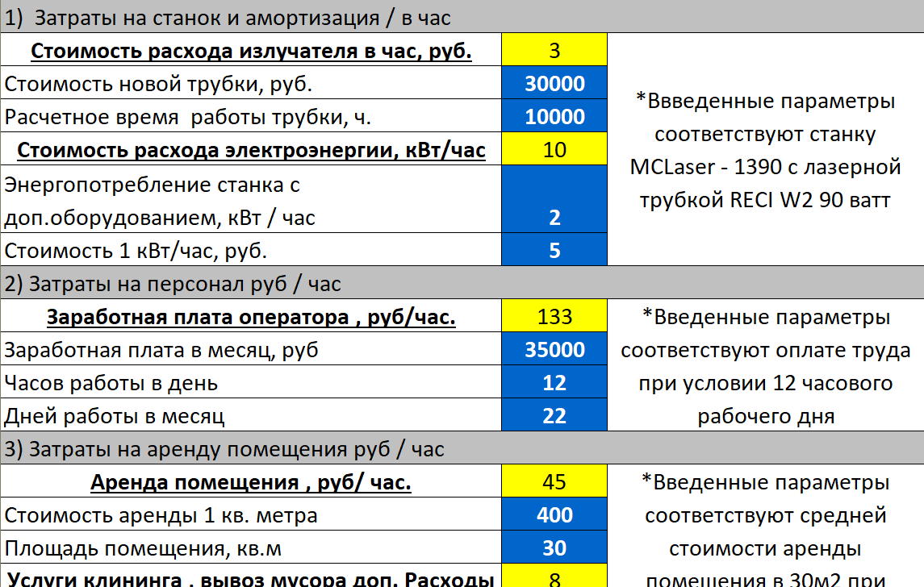924x587 pixels.
Task: Click label 'Стоимость новой трубки, руб.'
Action: (158, 84)
